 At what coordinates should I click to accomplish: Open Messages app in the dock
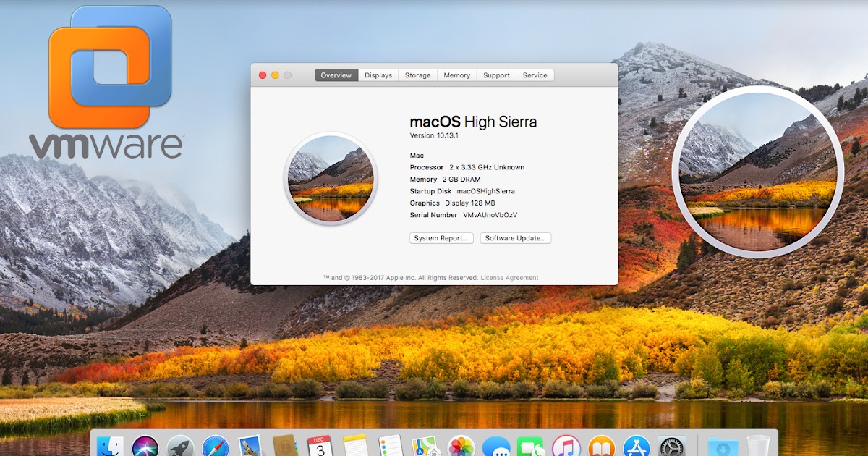pos(496,447)
